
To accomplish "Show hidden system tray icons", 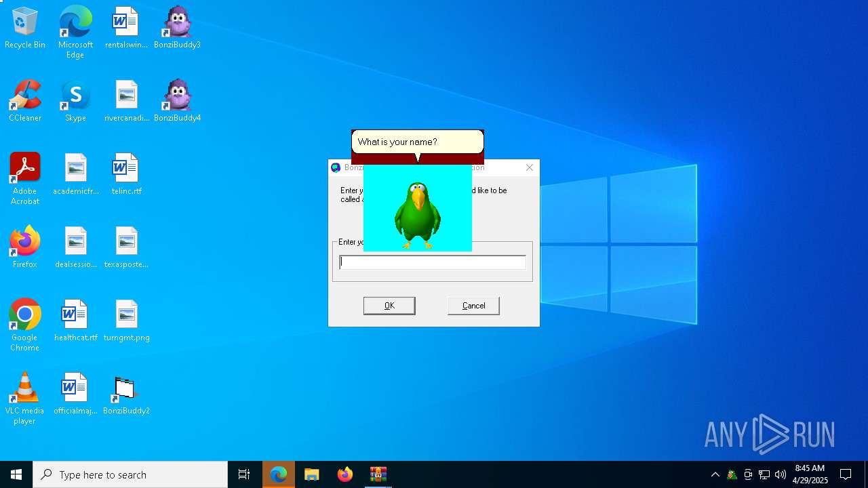I will (715, 474).
